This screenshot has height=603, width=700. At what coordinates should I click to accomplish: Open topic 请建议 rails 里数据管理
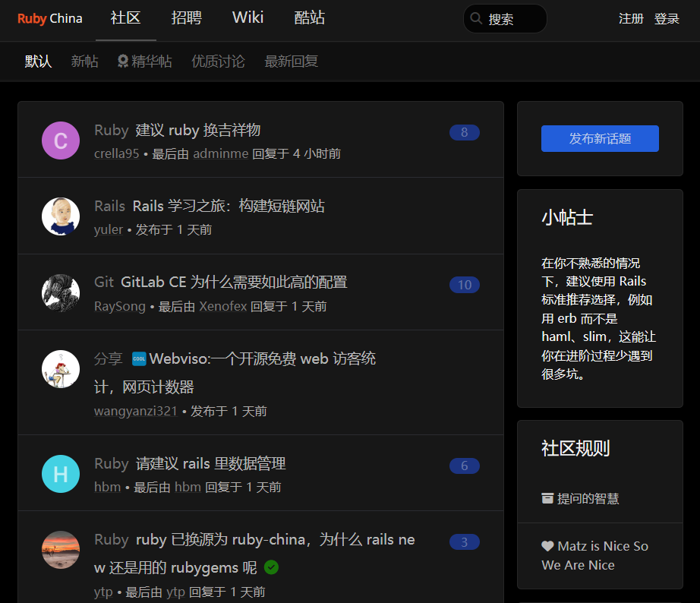coord(211,463)
